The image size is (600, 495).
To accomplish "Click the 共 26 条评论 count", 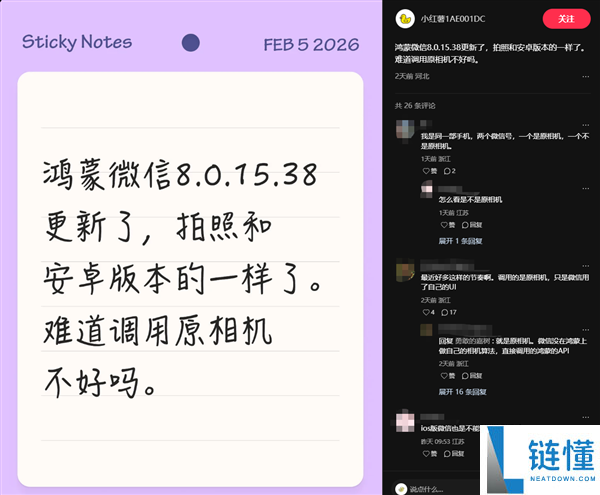I will pyautogui.click(x=415, y=106).
